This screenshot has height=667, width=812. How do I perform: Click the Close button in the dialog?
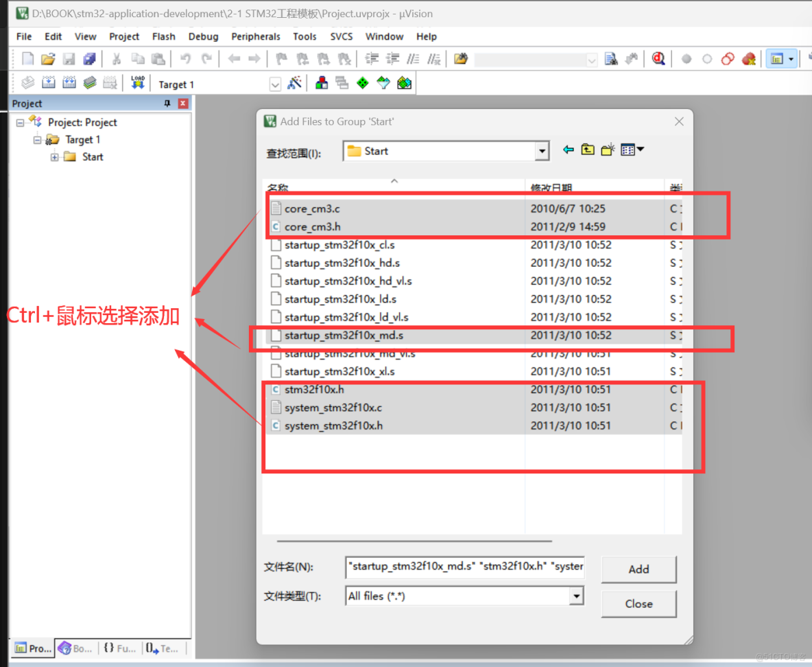[638, 604]
